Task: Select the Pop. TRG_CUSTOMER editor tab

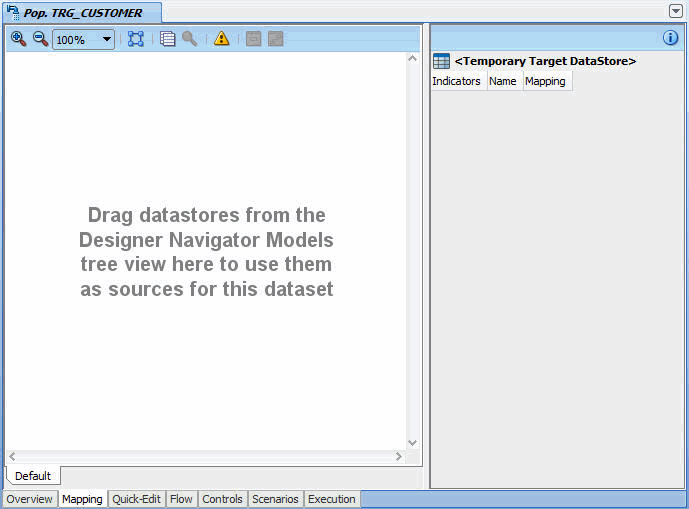Action: (83, 13)
